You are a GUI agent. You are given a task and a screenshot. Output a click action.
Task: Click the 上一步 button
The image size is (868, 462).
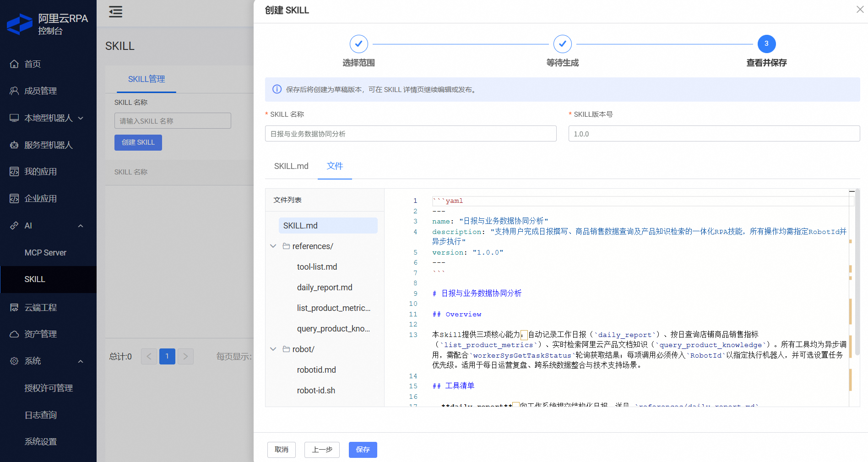pyautogui.click(x=322, y=450)
